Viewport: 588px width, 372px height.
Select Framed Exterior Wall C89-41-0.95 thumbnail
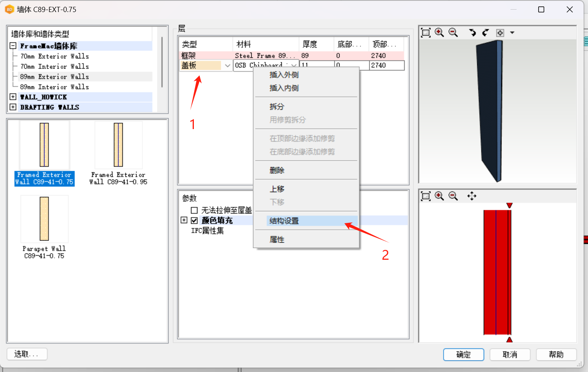118,154
